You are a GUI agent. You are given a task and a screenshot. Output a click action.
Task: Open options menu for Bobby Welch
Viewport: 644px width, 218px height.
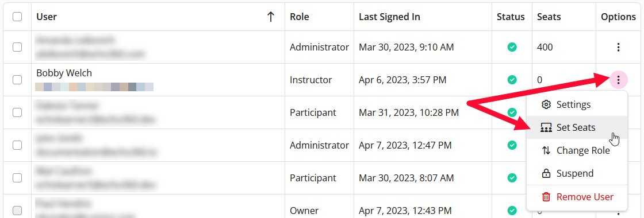coord(618,80)
